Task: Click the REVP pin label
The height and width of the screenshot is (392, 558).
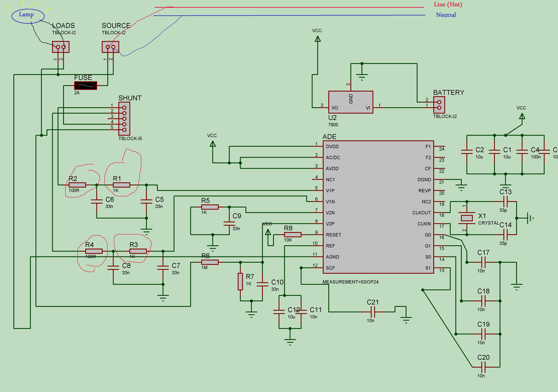Action: click(x=425, y=191)
